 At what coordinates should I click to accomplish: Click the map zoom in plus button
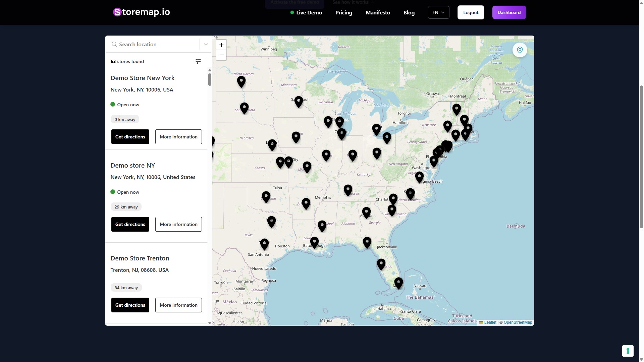221,45
